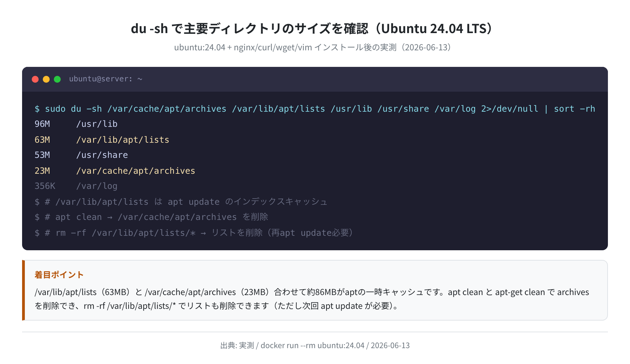Click the comment line starting '# apt clean →'

(151, 217)
